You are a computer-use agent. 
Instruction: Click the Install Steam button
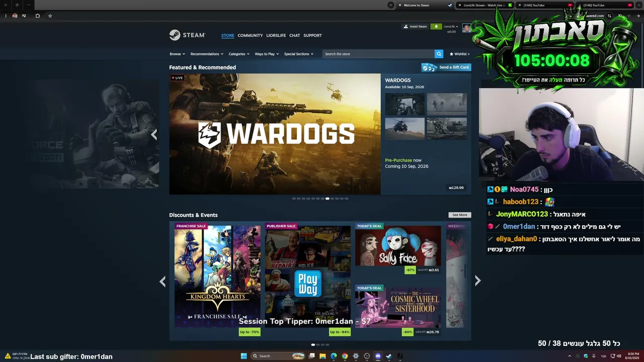pos(415,27)
